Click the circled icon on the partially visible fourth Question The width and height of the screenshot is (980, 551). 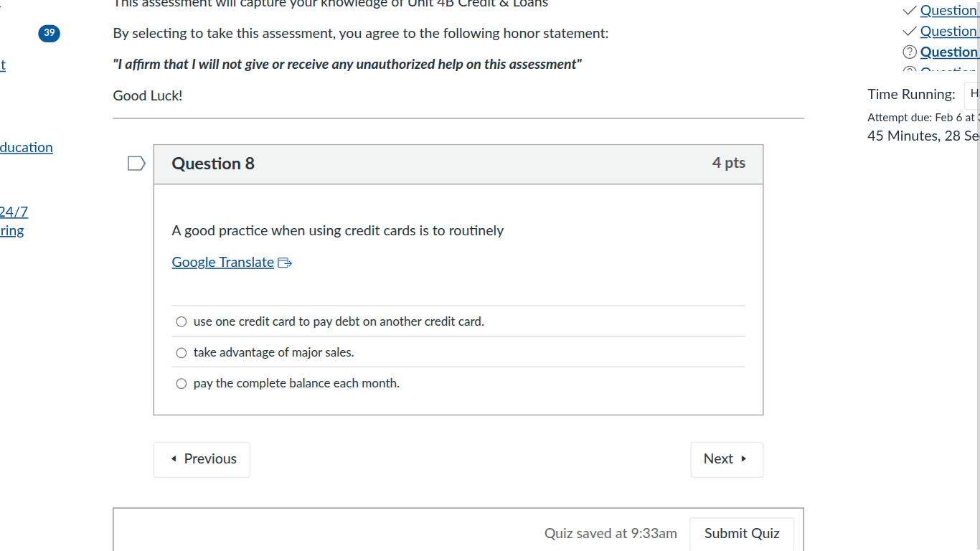(x=910, y=71)
